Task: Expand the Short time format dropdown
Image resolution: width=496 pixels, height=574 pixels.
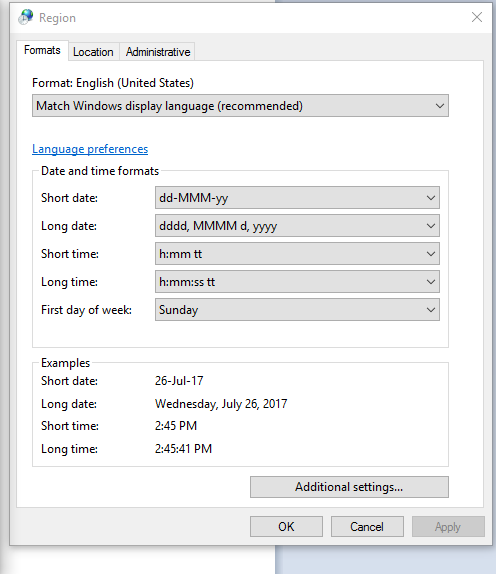Action: click(297, 254)
